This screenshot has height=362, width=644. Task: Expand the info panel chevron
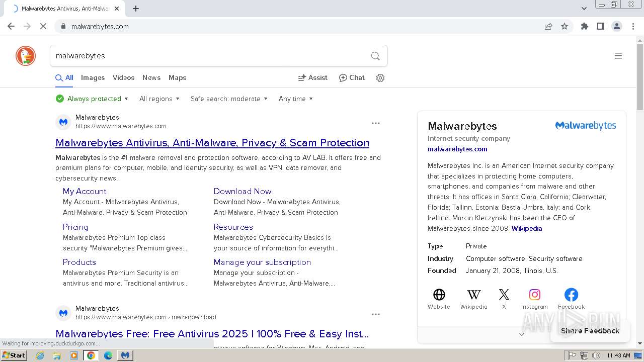click(522, 334)
